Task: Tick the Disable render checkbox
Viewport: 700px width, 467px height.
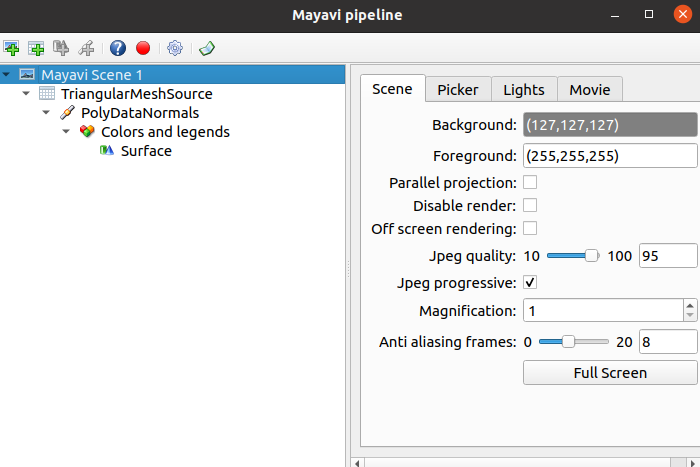Action: click(530, 205)
